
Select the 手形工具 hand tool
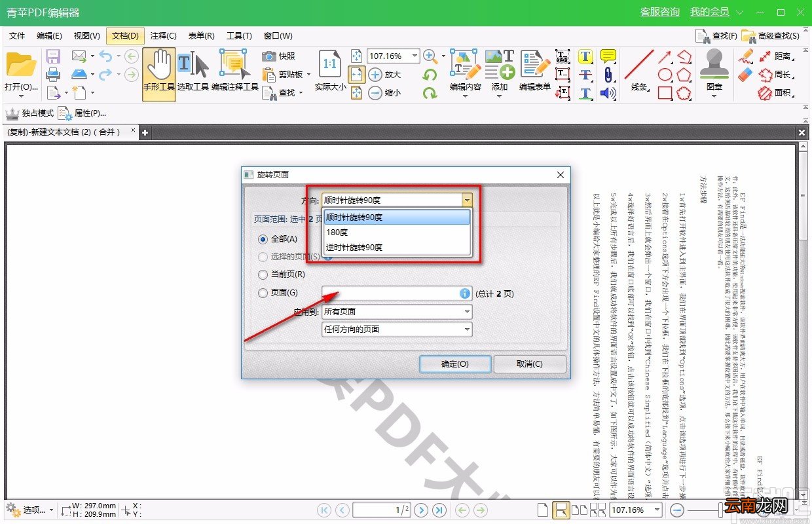coord(159,74)
